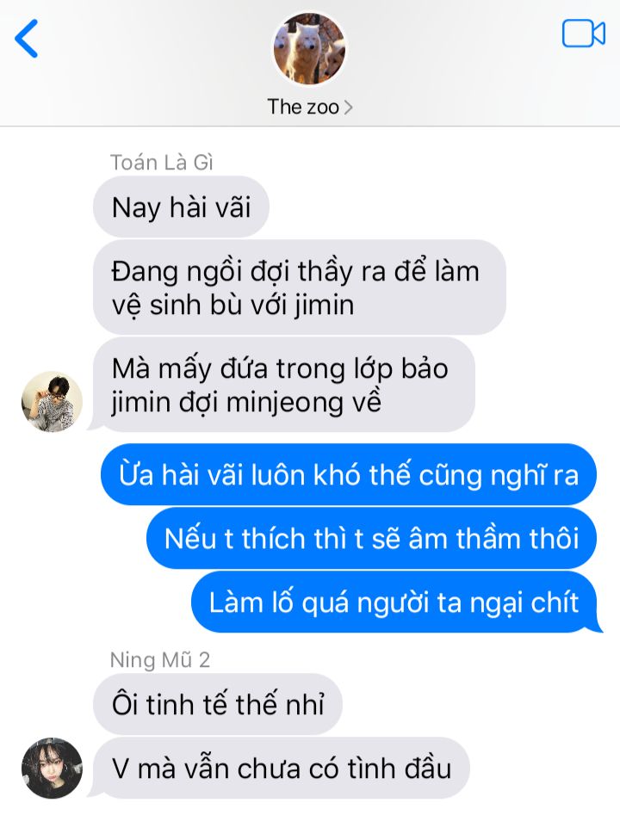
Task: Expand The zoo group details chevron
Action: pyautogui.click(x=348, y=107)
